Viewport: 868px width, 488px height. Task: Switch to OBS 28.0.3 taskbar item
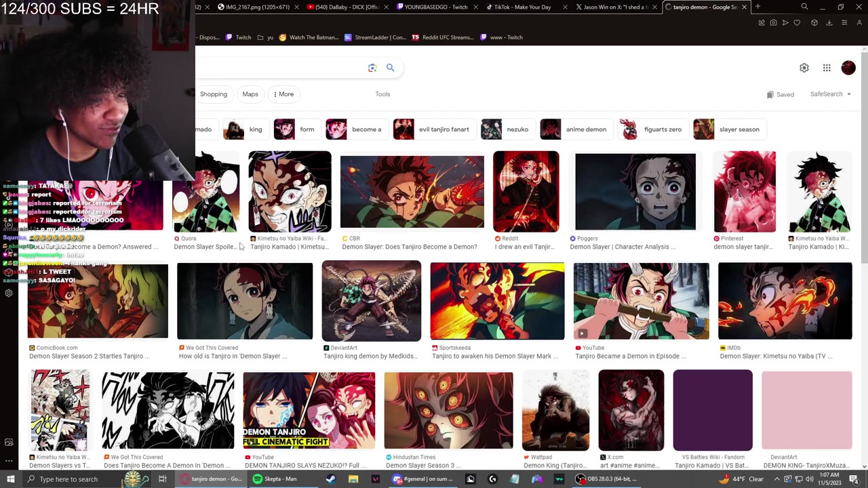[606, 479]
